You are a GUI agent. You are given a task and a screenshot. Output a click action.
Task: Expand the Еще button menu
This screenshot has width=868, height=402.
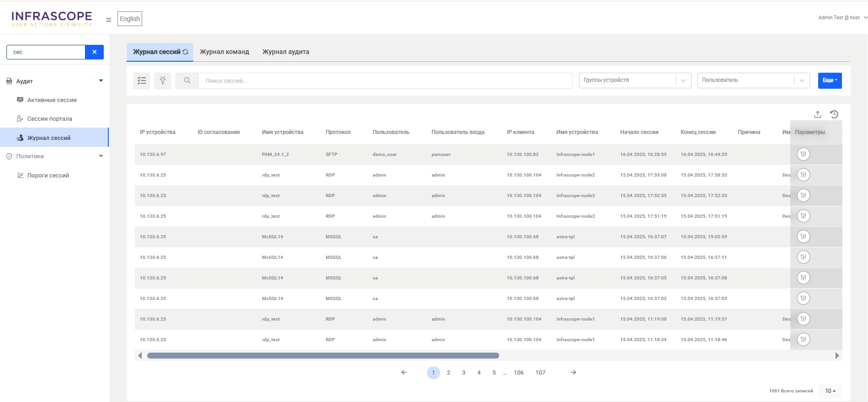[x=830, y=80]
